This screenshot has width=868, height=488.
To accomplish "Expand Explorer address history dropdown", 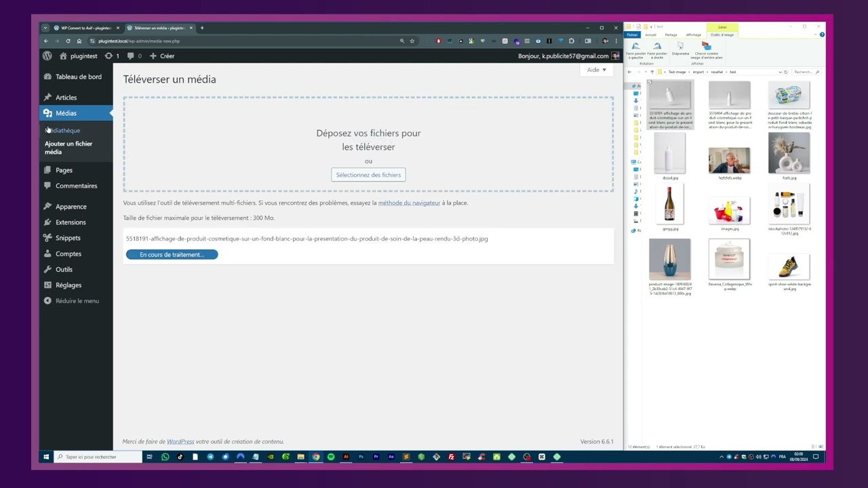I will tap(779, 72).
